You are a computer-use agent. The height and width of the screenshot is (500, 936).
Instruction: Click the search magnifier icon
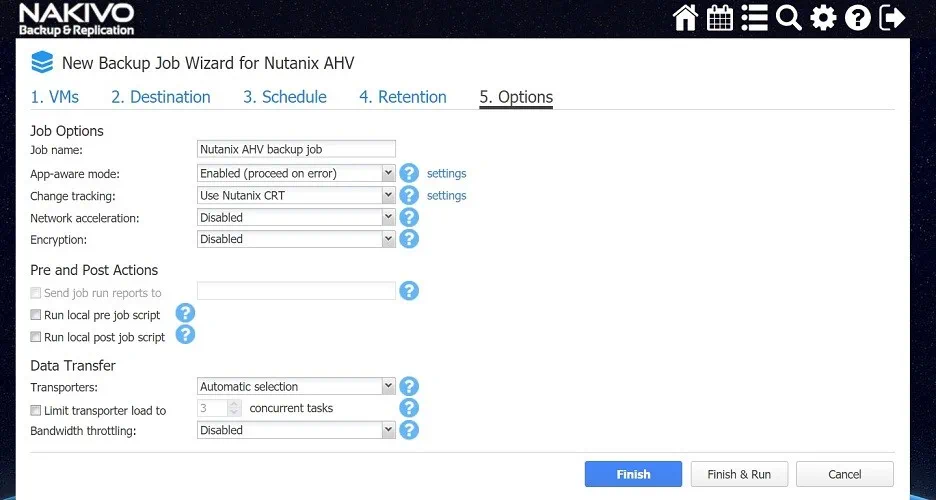click(789, 18)
